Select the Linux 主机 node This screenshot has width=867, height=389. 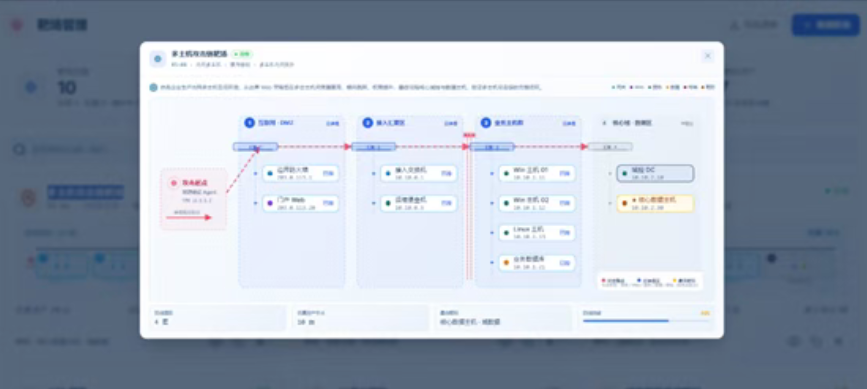tap(537, 233)
